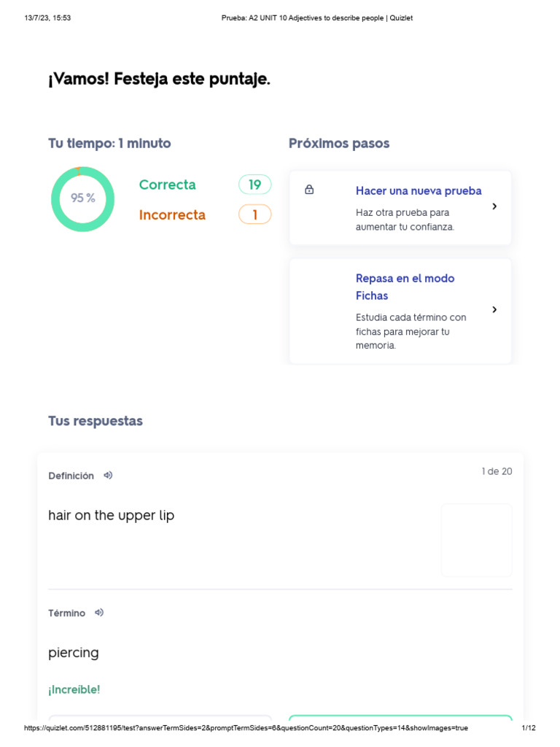This screenshot has height=747, width=560.
Task: Click the Incorrecta count badge showing 1
Action: pos(254,214)
